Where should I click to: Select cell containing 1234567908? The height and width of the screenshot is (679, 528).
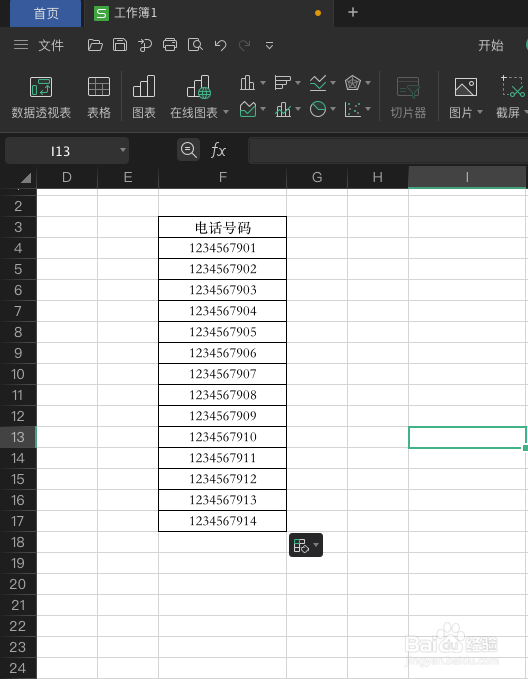click(x=222, y=395)
